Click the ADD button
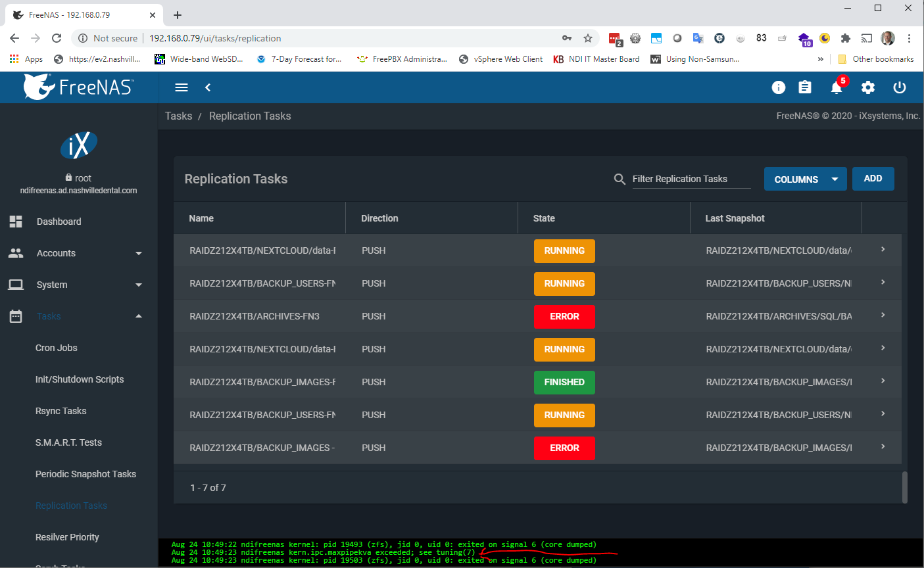924x568 pixels. pos(873,179)
